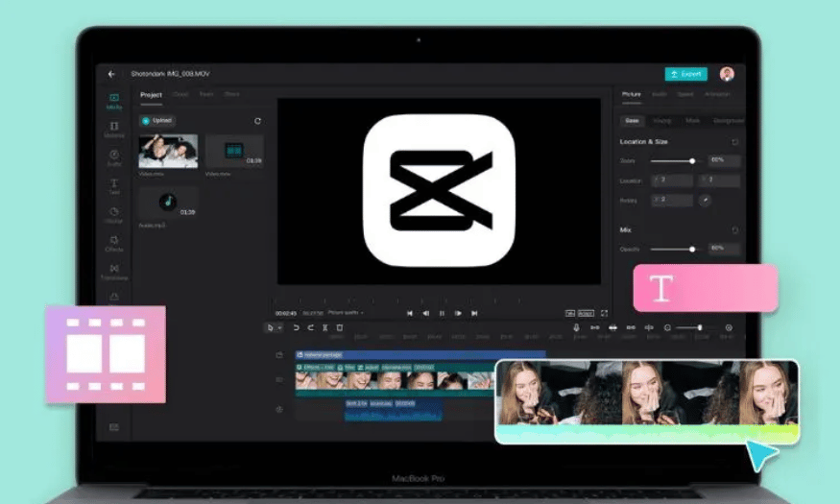This screenshot has width=840, height=504.
Task: Open the Media section in the sidebar
Action: click(x=114, y=101)
